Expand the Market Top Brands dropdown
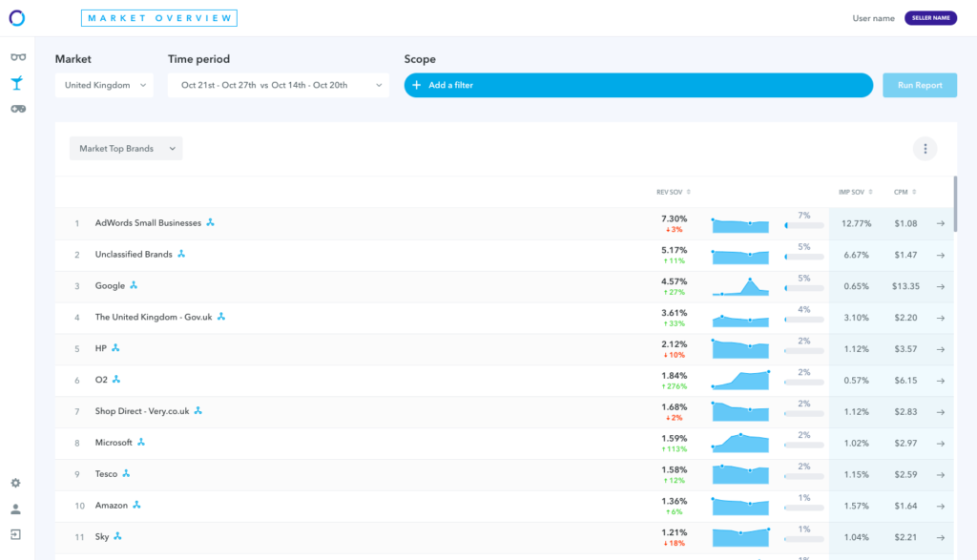 point(126,148)
